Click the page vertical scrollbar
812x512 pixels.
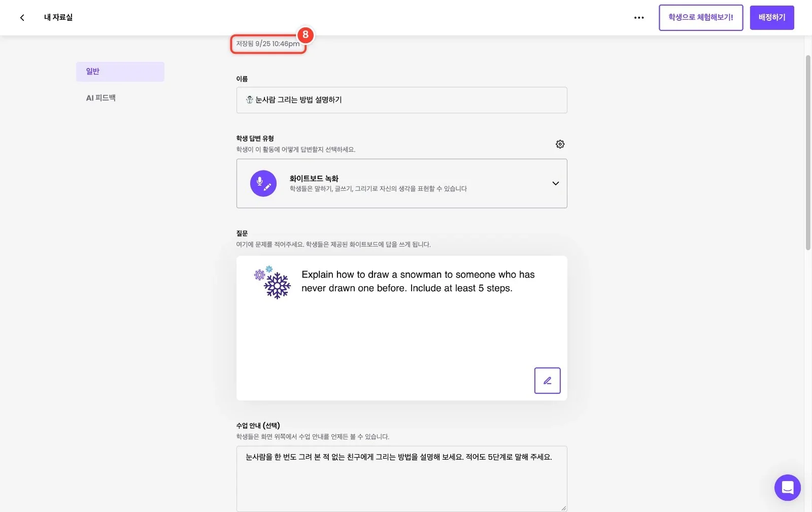808,152
